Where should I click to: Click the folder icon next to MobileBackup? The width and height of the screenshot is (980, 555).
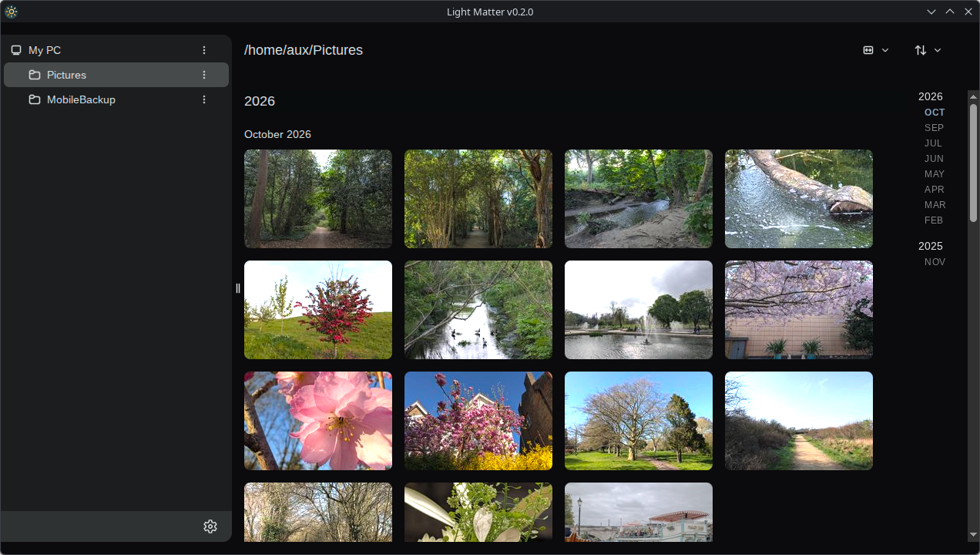tap(35, 99)
